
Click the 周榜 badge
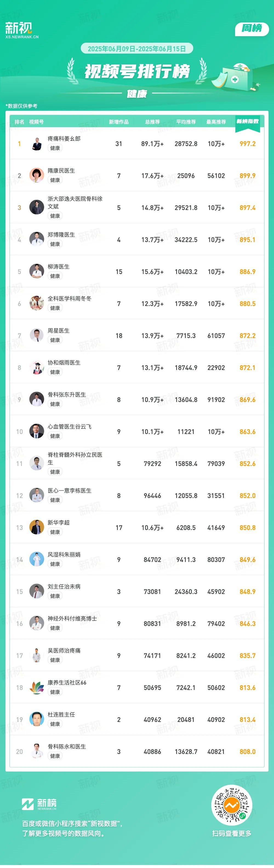(252, 29)
